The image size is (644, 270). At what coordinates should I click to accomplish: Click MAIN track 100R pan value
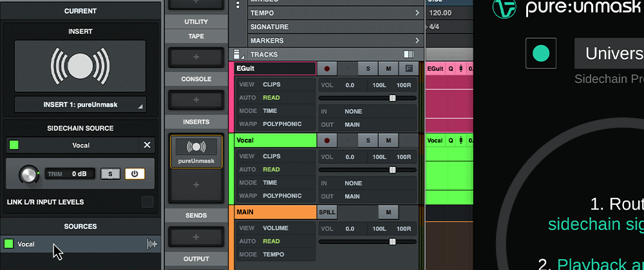(404, 229)
